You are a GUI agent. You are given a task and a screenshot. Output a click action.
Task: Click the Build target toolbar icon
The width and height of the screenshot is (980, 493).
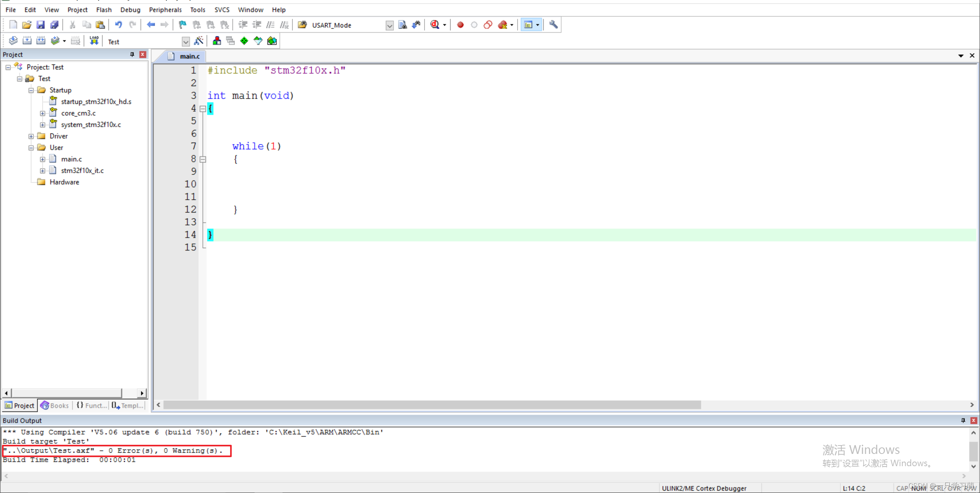27,41
